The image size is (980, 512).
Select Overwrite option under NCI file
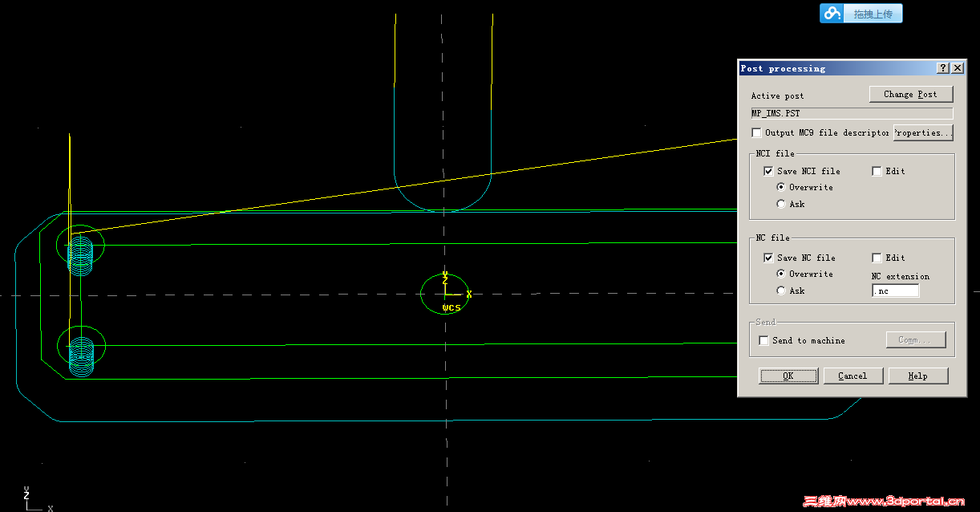click(780, 187)
